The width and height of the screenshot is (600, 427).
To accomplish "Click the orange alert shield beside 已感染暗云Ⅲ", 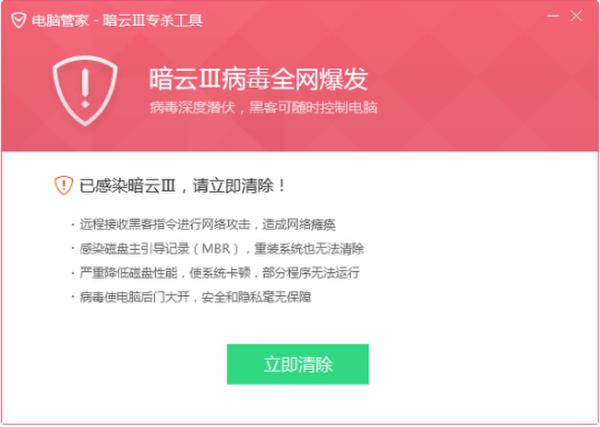I will coord(64,186).
